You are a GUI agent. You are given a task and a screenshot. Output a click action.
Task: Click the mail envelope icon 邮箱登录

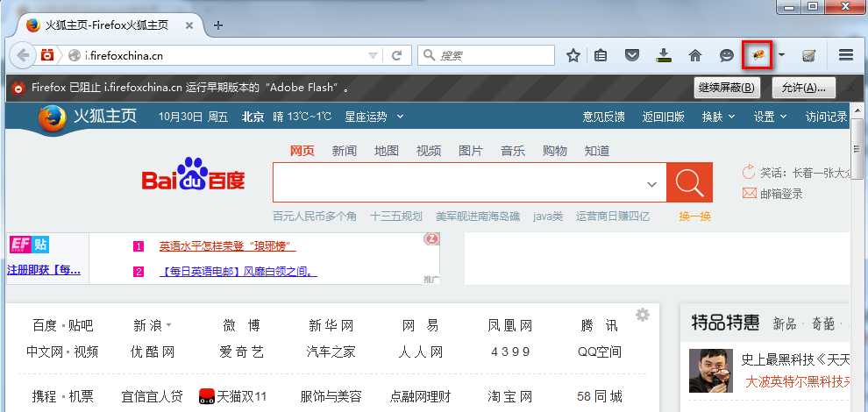click(x=749, y=193)
